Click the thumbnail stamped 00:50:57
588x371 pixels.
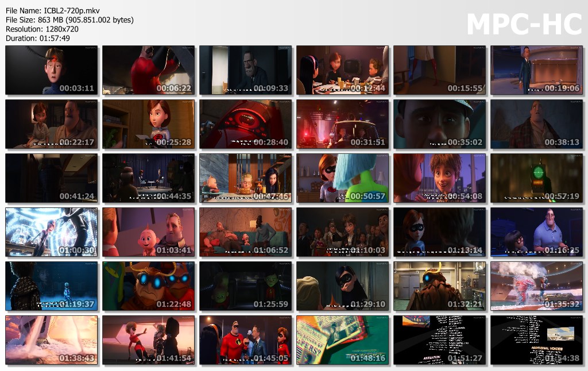tap(342, 178)
